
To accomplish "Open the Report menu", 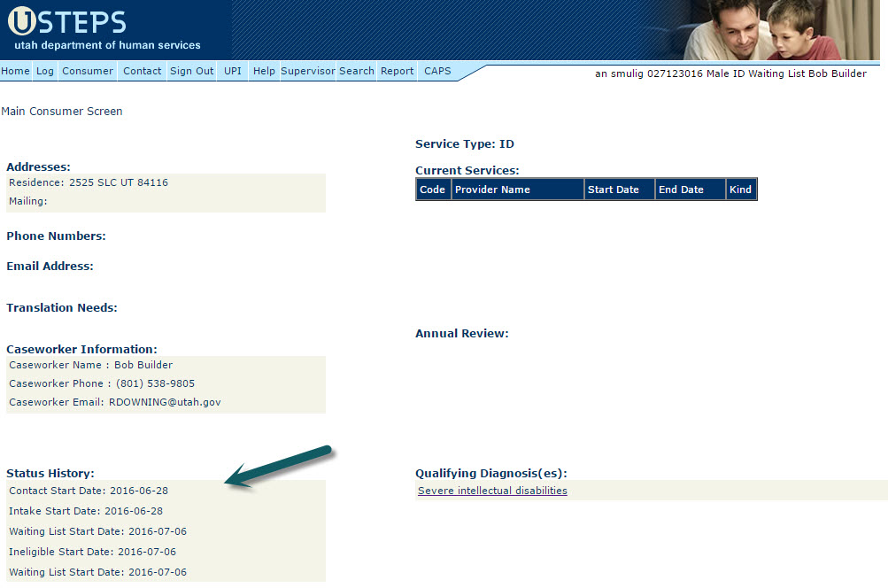I will (398, 71).
